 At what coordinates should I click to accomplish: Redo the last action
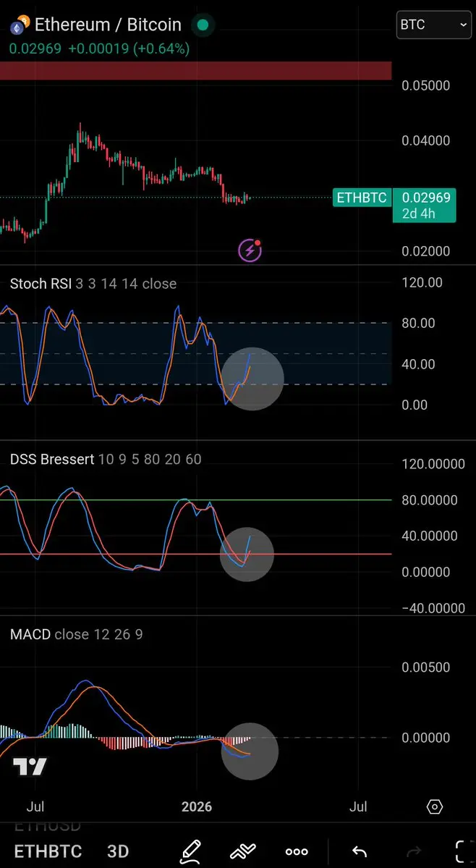(412, 851)
